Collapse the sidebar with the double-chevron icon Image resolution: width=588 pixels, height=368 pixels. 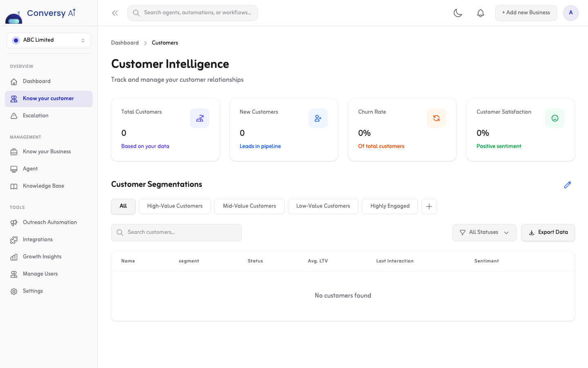pyautogui.click(x=115, y=13)
